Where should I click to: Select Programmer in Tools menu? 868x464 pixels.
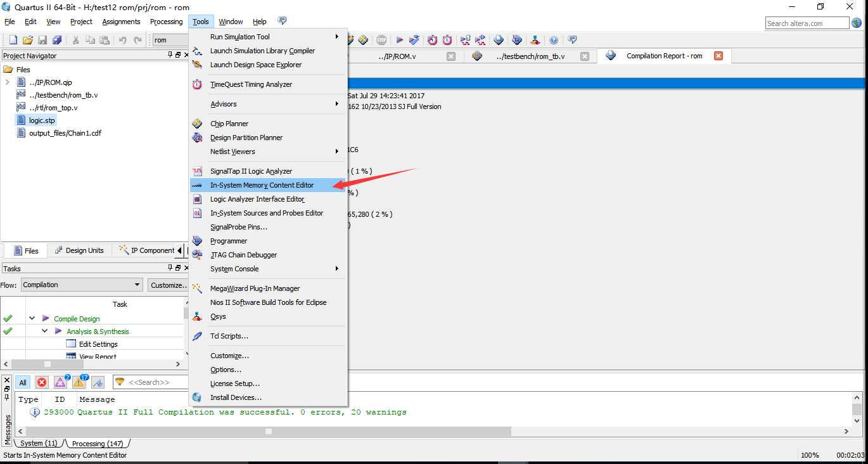click(x=268, y=241)
